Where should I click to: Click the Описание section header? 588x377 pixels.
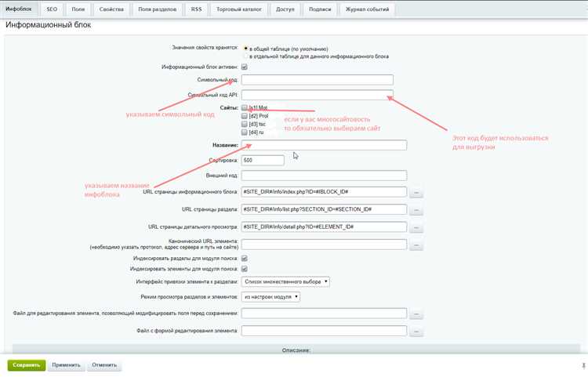click(x=296, y=350)
